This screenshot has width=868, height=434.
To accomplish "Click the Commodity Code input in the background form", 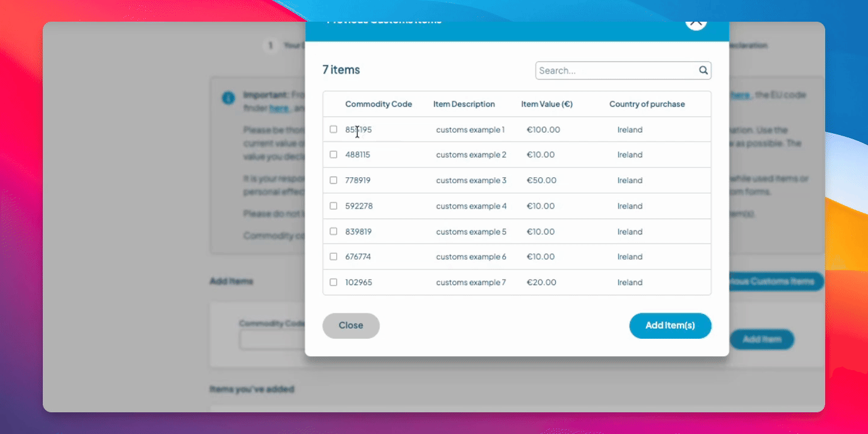I will pos(272,340).
